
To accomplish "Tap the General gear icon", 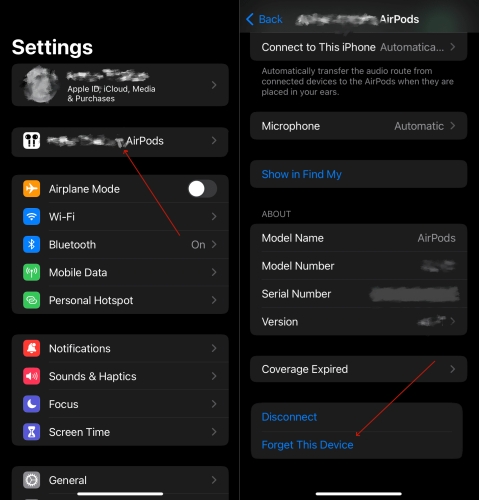I will click(x=32, y=480).
